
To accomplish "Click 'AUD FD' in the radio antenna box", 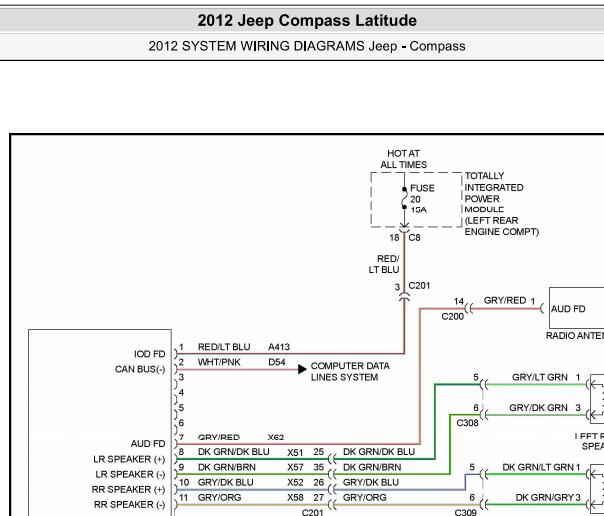I will pos(568,309).
